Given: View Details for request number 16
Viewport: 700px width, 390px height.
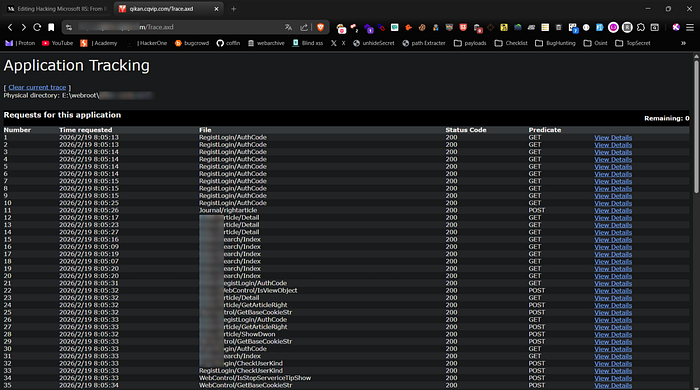Looking at the screenshot, I should (x=613, y=247).
